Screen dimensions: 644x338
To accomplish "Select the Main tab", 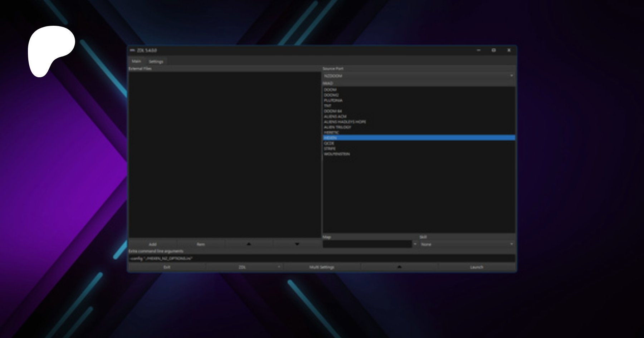I will coord(136,62).
